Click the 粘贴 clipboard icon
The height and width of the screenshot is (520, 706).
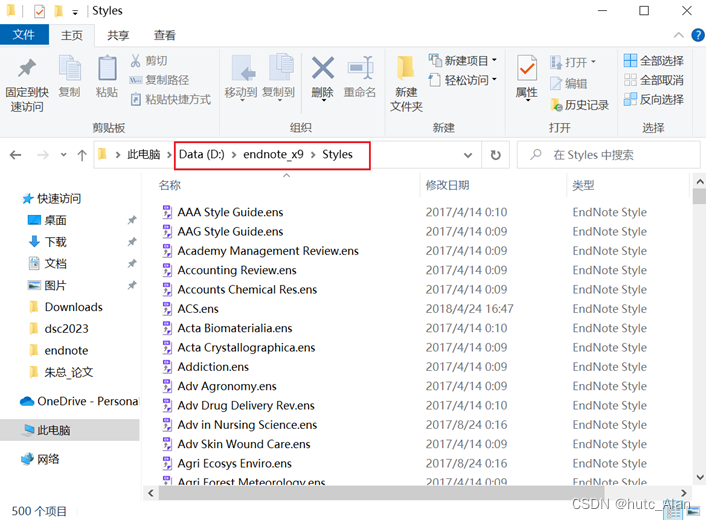pos(107,68)
